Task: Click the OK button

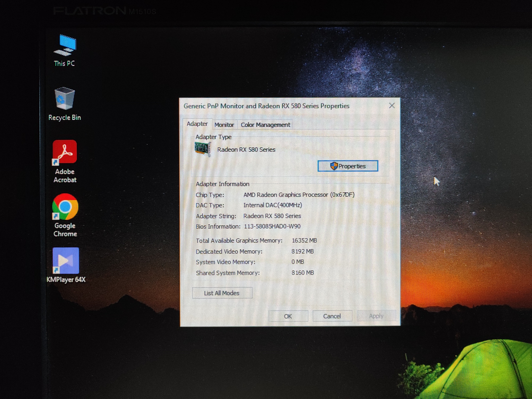Action: tap(288, 316)
